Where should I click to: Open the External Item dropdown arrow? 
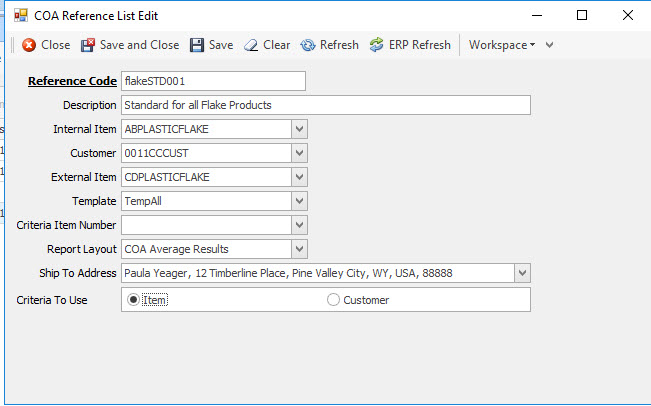(299, 177)
